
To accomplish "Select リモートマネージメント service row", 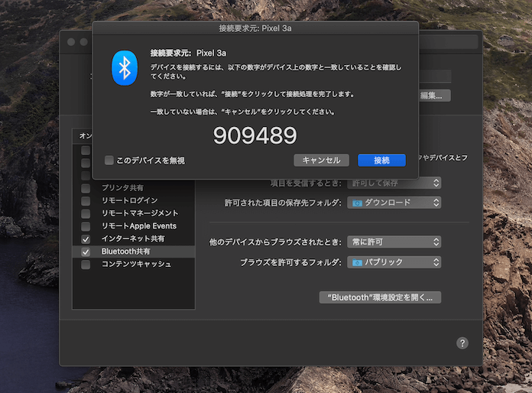I will (x=134, y=213).
